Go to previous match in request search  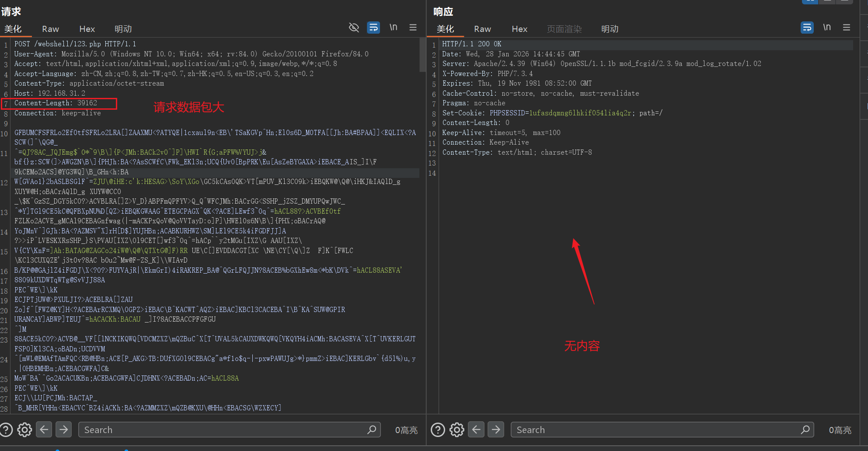point(44,430)
